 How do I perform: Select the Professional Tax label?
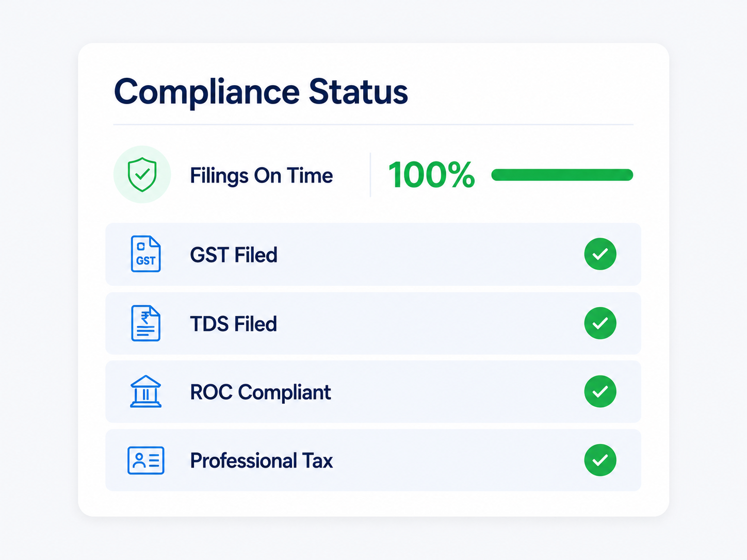tap(262, 460)
